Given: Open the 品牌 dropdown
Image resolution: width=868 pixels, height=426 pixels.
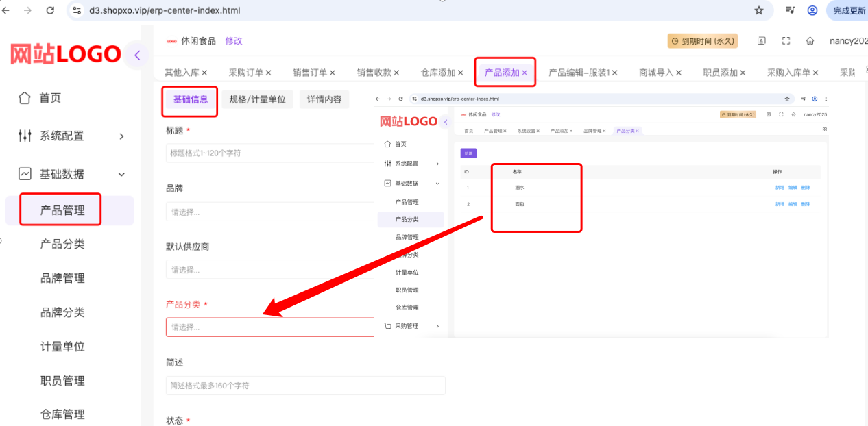Looking at the screenshot, I should tap(271, 212).
